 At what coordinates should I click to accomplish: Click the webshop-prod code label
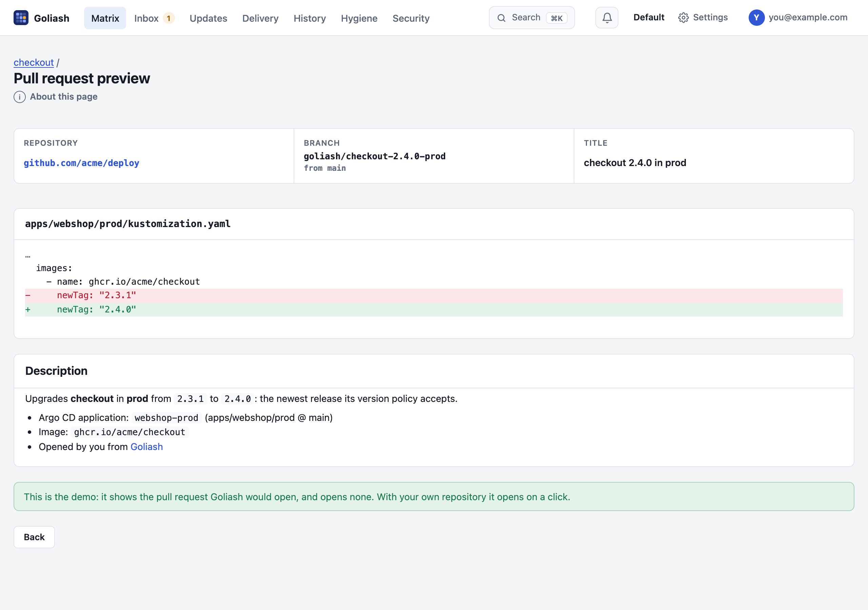166,418
